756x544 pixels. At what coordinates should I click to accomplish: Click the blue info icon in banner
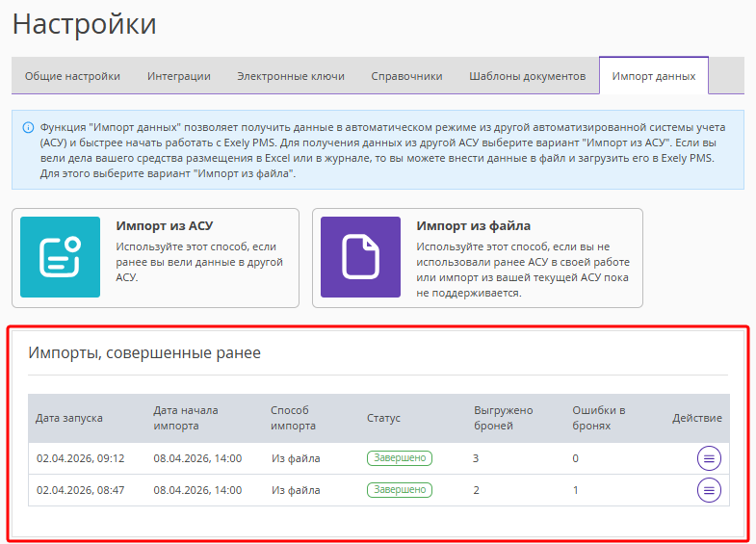[x=28, y=128]
